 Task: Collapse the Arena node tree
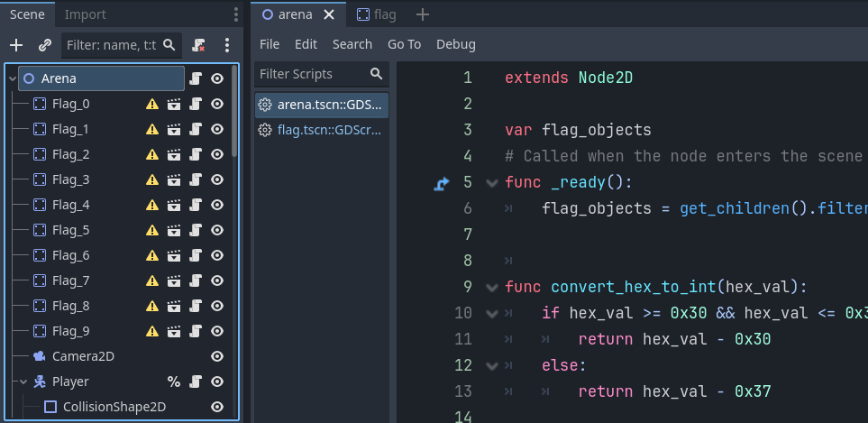click(x=13, y=78)
